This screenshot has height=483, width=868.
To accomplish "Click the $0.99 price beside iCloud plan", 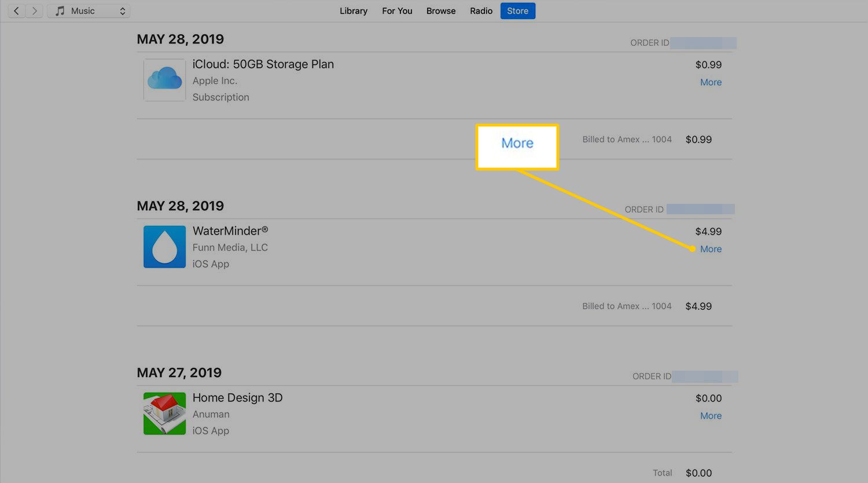I will (x=708, y=65).
